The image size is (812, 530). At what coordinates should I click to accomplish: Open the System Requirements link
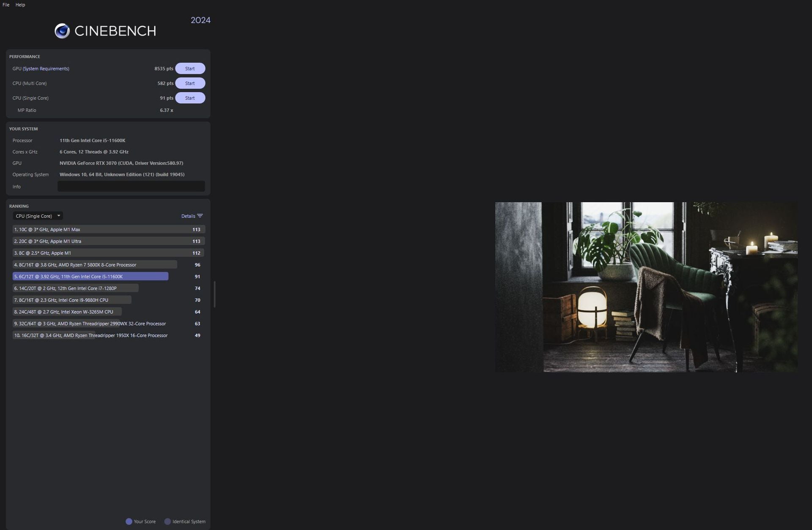click(46, 69)
